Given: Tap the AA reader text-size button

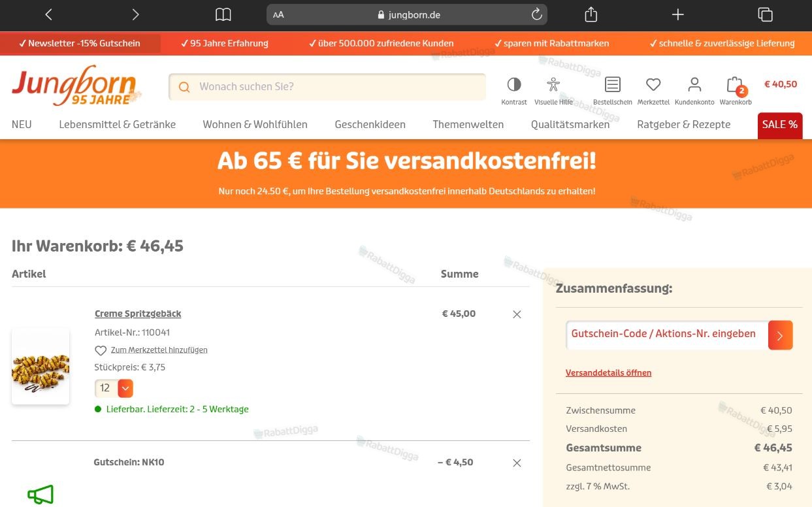Looking at the screenshot, I should coord(279,15).
